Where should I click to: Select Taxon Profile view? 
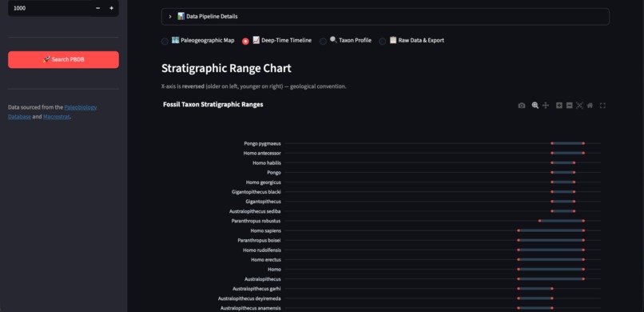[x=346, y=41]
